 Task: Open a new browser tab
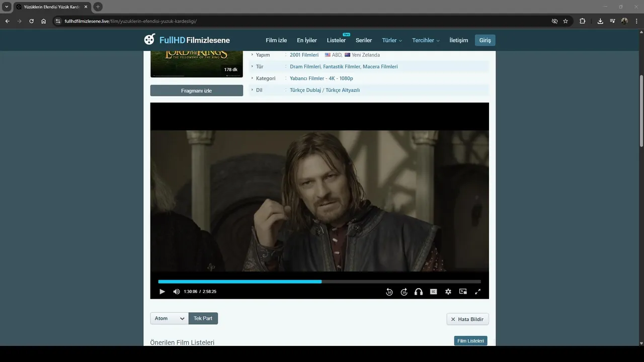tap(98, 7)
